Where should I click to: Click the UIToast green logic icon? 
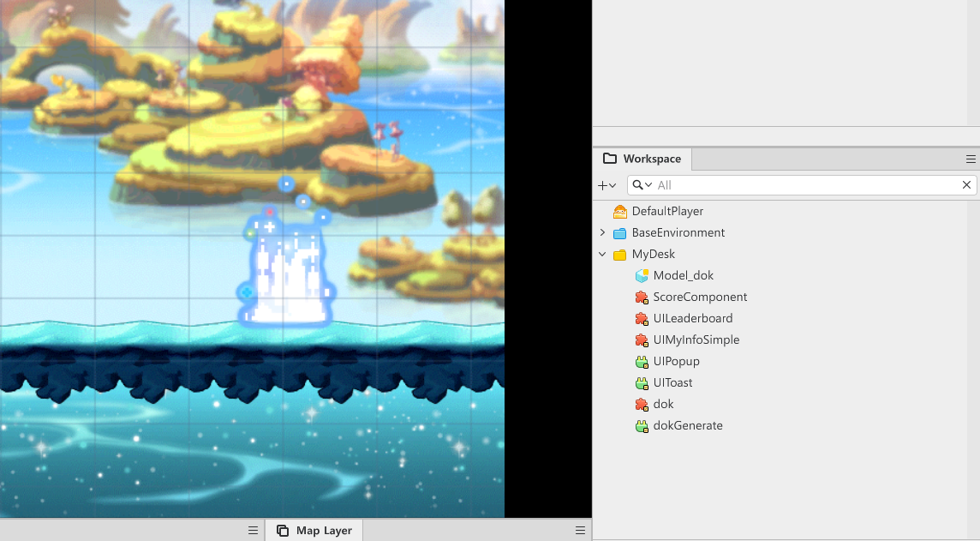(642, 382)
